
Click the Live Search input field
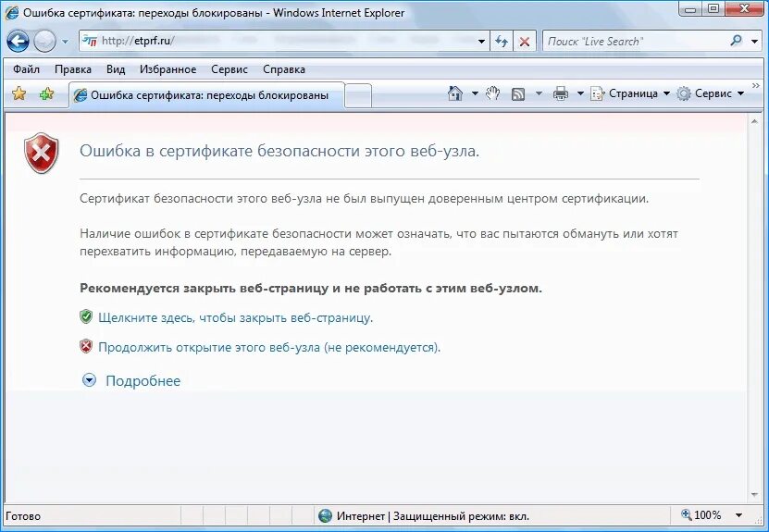click(x=635, y=42)
